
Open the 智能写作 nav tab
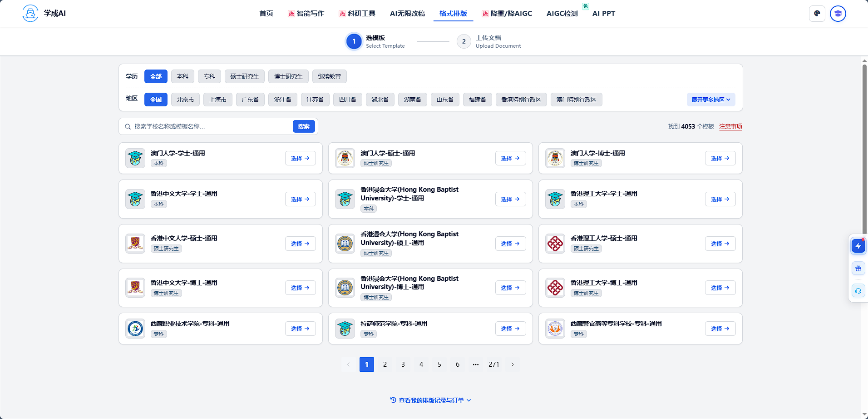[x=306, y=13]
